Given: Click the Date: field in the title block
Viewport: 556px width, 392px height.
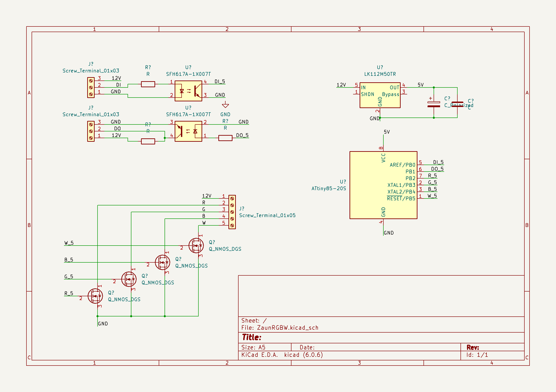Looking at the screenshot, I should pyautogui.click(x=307, y=347).
